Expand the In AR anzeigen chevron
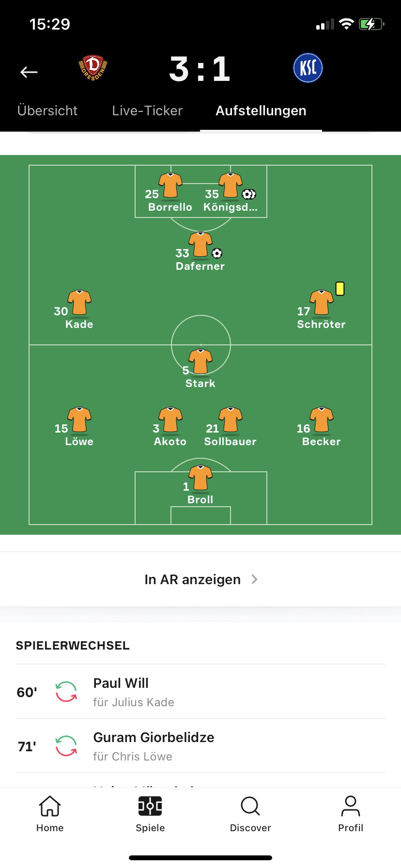 pyautogui.click(x=255, y=579)
